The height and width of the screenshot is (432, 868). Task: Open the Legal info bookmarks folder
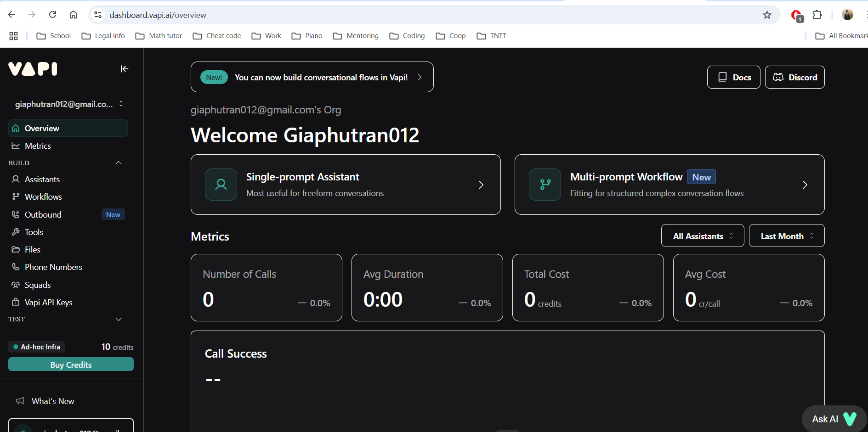(x=103, y=36)
